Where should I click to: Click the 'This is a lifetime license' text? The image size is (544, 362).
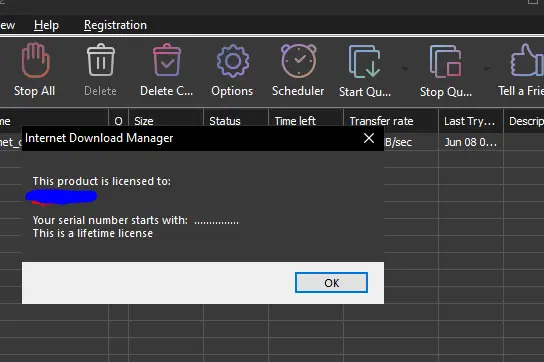pyautogui.click(x=93, y=233)
